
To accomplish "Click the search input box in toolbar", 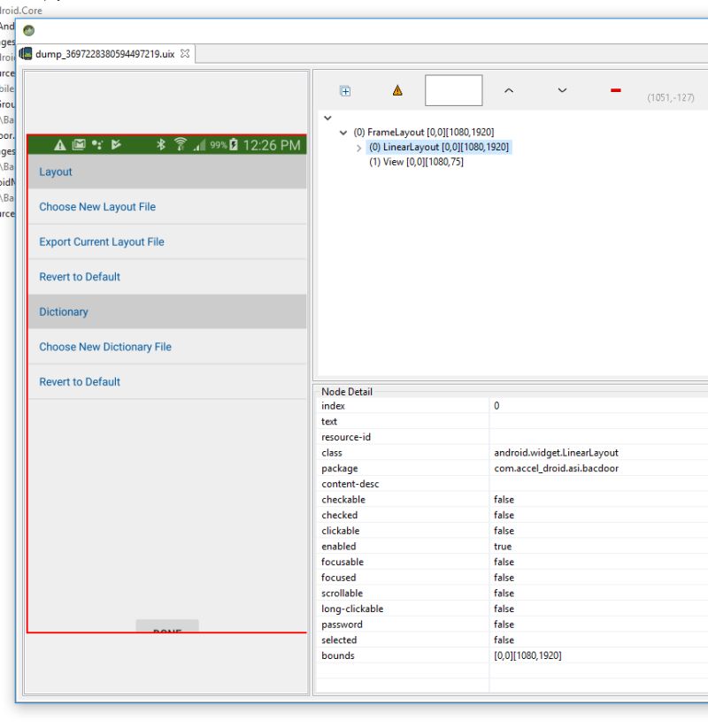I will point(453,90).
